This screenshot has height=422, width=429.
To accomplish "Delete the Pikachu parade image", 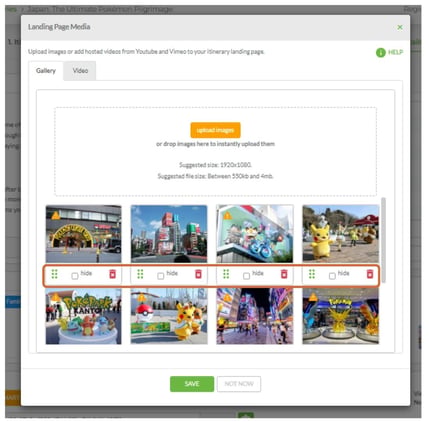I will 370,274.
